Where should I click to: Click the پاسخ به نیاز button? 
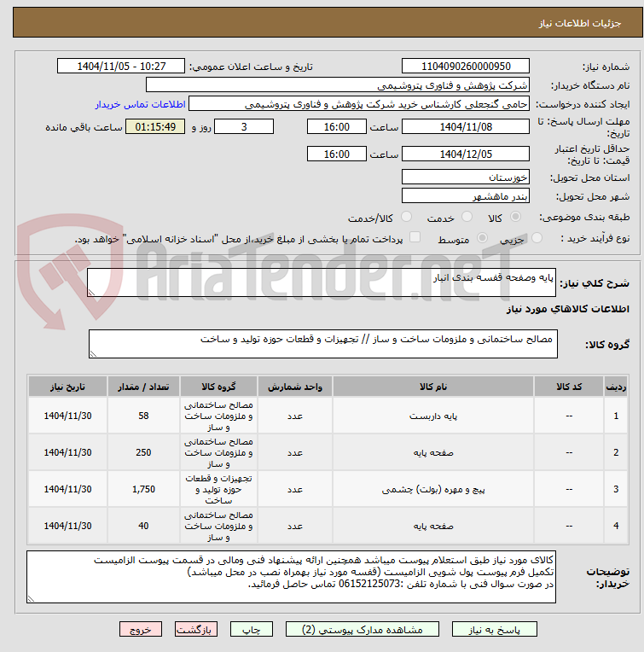(495, 630)
